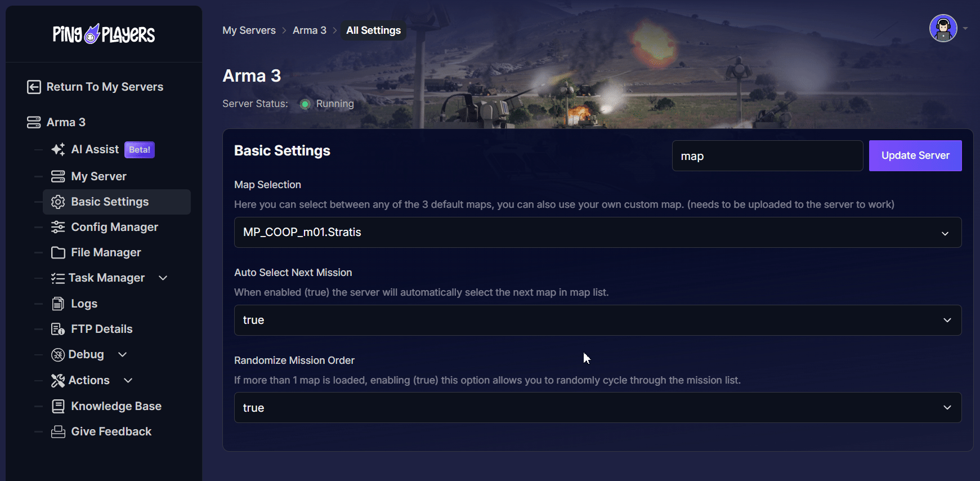Open the Auto Select Next Mission dropdown

click(598, 320)
